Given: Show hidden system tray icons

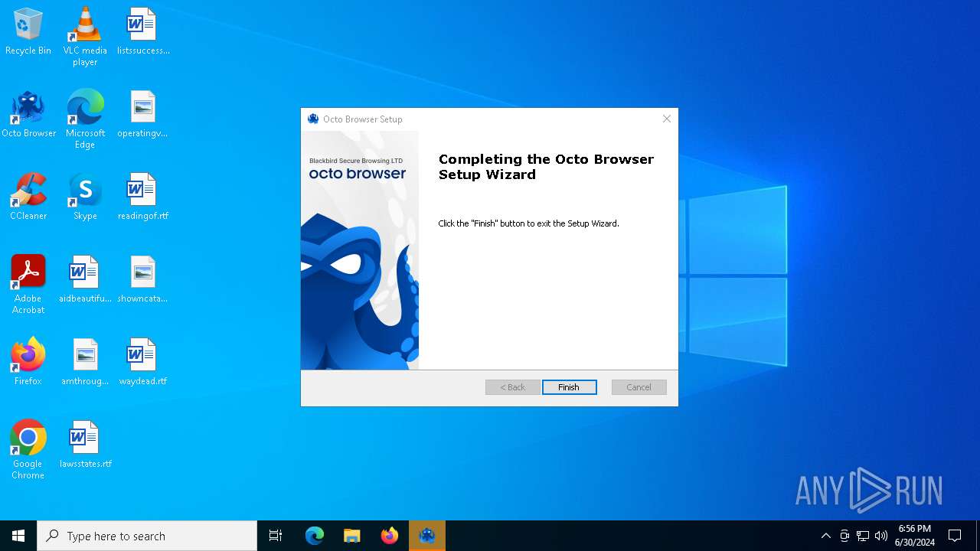Looking at the screenshot, I should pyautogui.click(x=825, y=536).
